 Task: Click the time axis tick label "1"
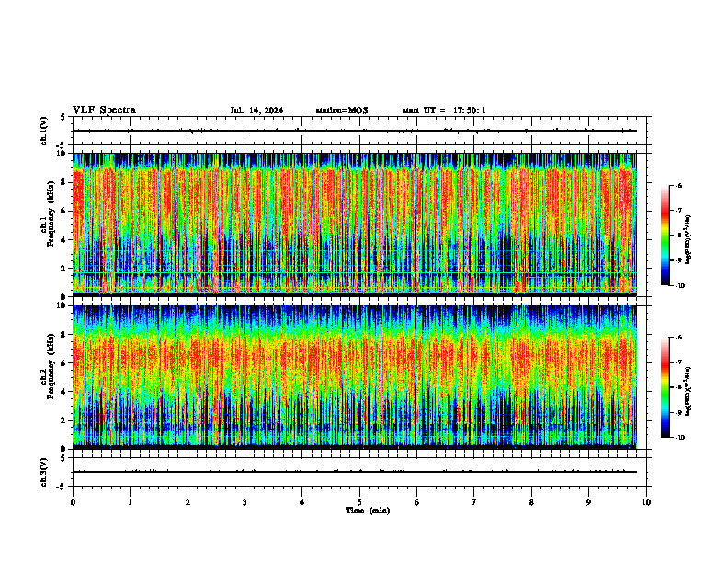click(x=131, y=502)
